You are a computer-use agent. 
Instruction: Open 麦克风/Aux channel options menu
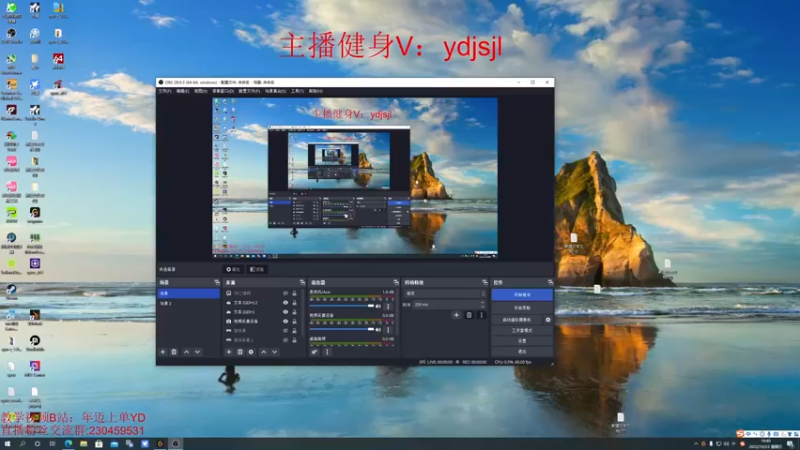(388, 307)
